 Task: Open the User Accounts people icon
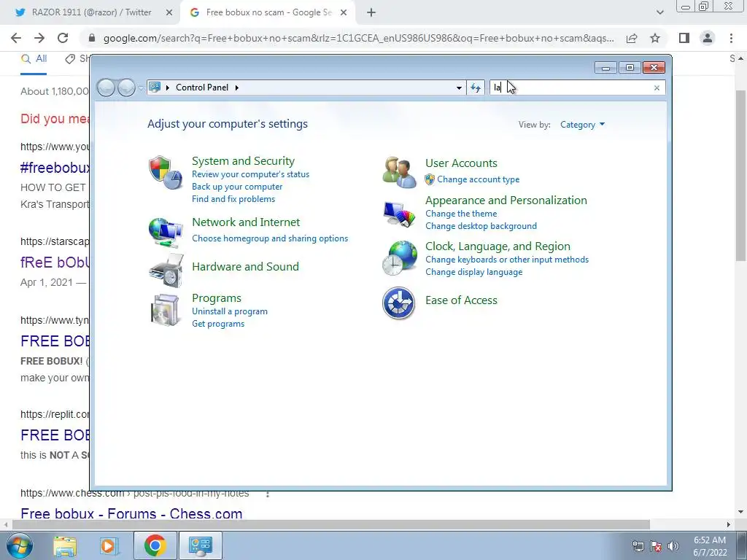pyautogui.click(x=399, y=172)
